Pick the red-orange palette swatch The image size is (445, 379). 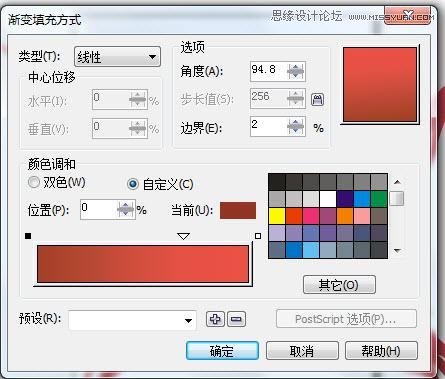point(294,216)
